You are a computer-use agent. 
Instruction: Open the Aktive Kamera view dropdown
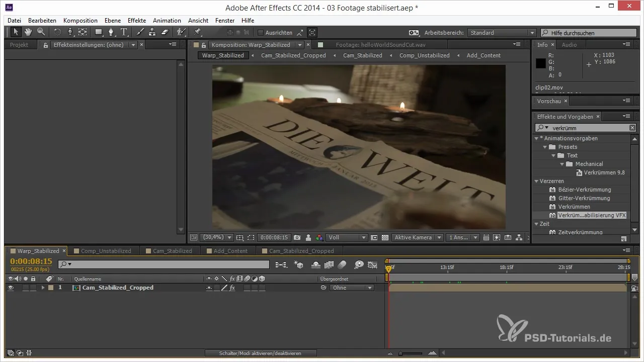[x=418, y=237]
